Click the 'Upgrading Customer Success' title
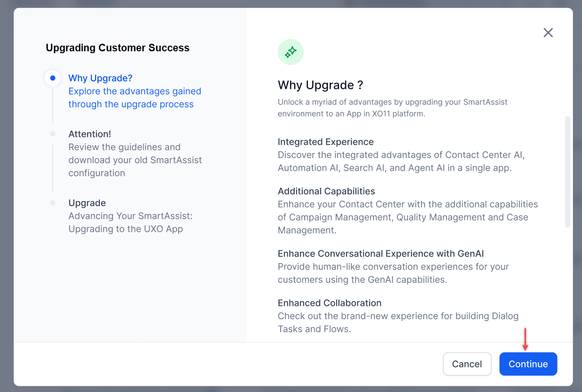The height and width of the screenshot is (392, 582). tap(117, 48)
